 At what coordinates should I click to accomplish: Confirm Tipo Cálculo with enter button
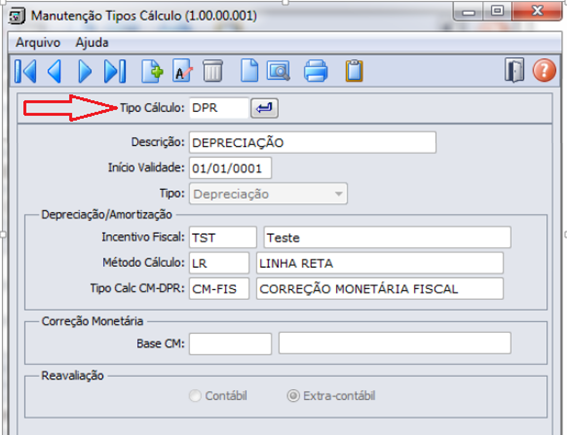(x=264, y=108)
